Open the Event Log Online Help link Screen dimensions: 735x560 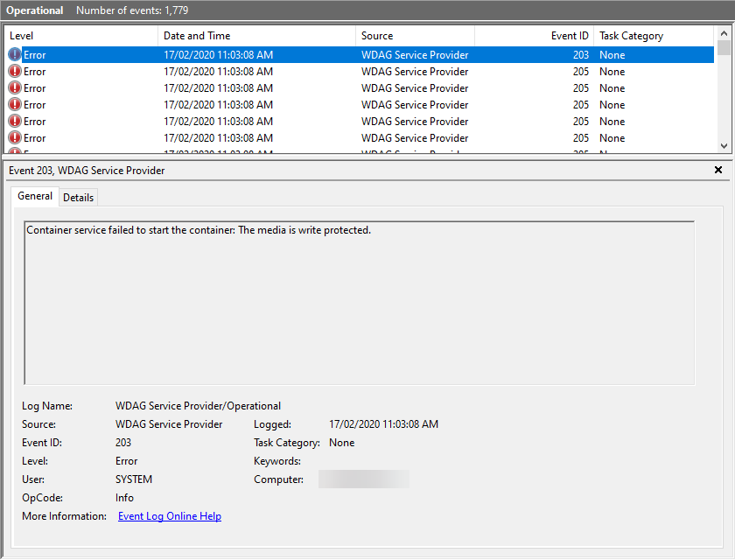click(170, 516)
